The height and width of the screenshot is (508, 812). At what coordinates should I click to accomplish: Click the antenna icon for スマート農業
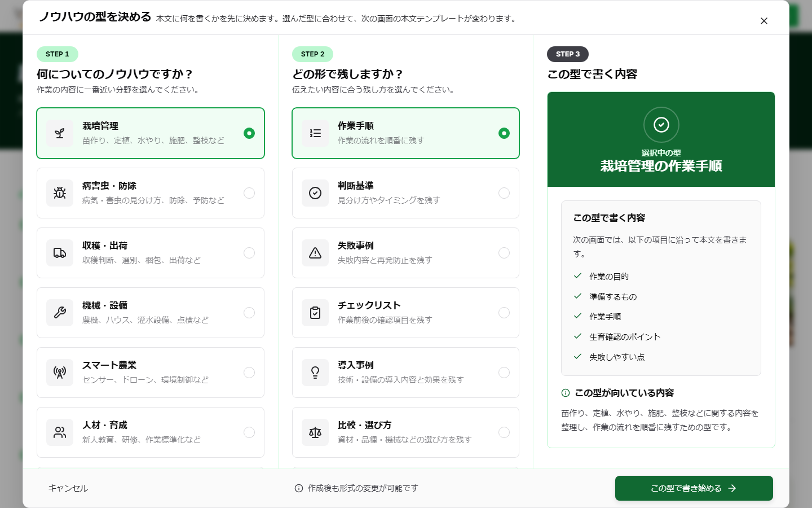60,373
